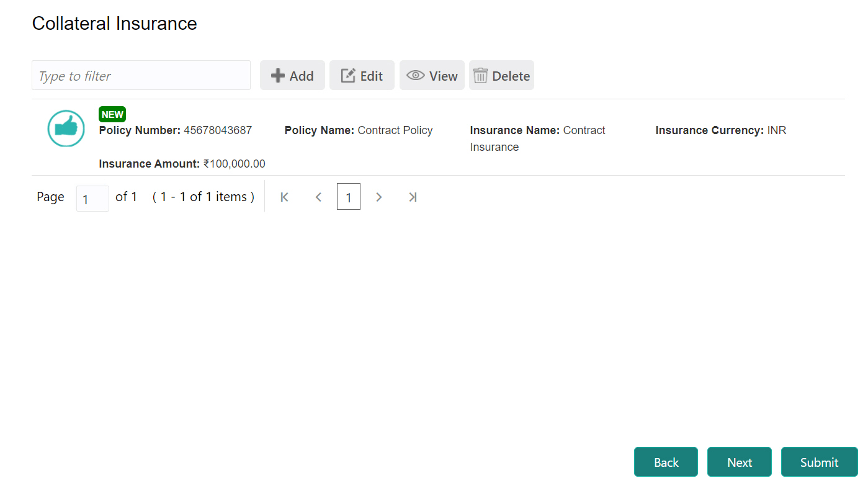The height and width of the screenshot is (491, 868).
Task: Click the Page number input box
Action: (x=92, y=198)
